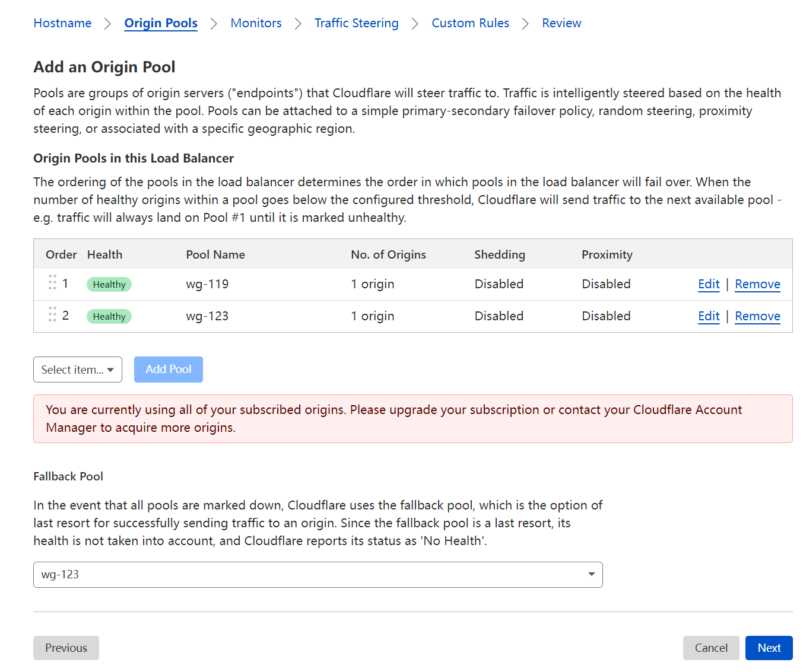Go to the Review step

click(561, 23)
